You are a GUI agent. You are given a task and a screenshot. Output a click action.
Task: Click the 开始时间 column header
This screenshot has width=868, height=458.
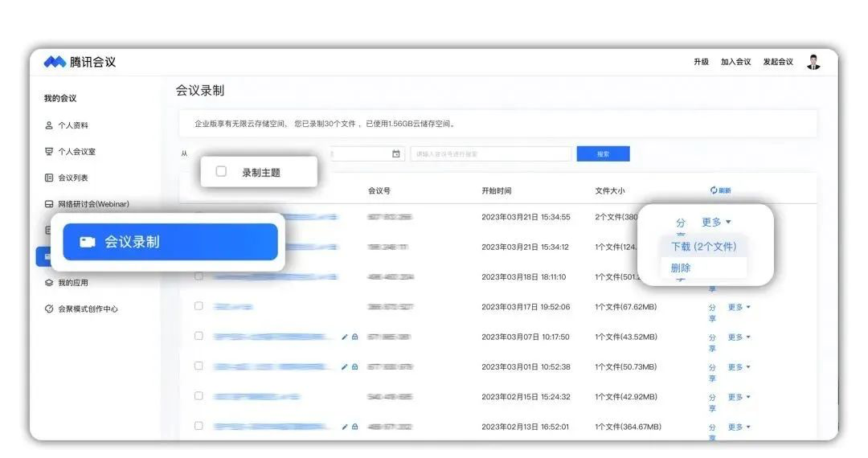(497, 191)
